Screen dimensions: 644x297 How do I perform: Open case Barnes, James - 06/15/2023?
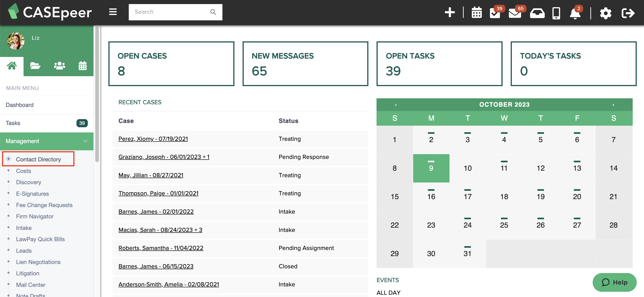(x=156, y=266)
